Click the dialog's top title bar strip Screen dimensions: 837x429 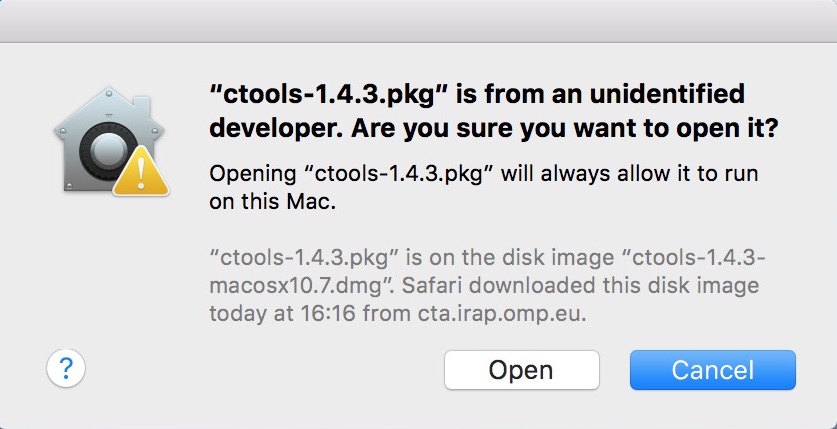click(x=418, y=20)
